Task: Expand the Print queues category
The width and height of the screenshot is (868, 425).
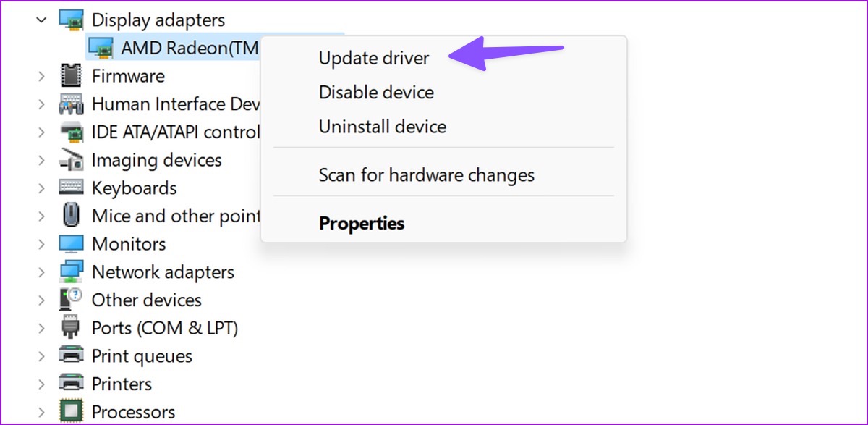Action: tap(41, 356)
